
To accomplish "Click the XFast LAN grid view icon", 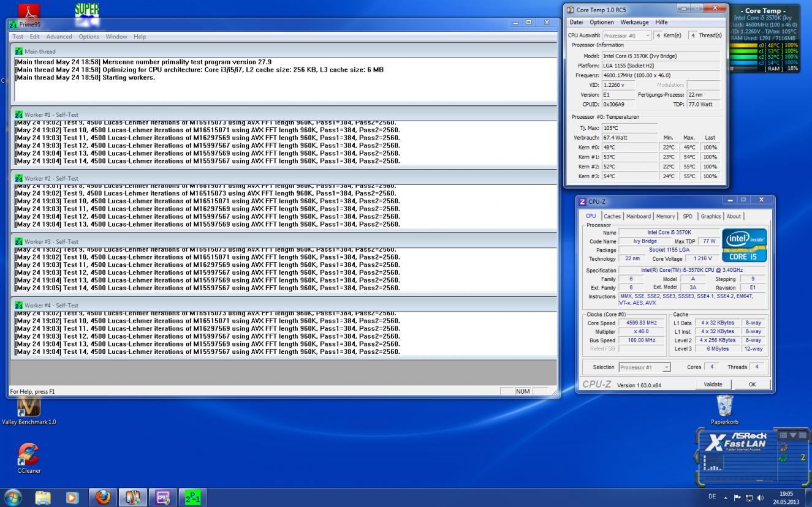I will (x=783, y=435).
